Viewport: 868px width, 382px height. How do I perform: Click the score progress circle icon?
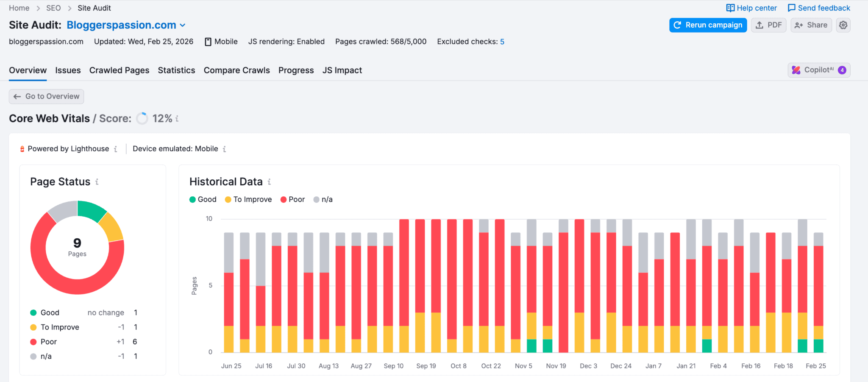pyautogui.click(x=142, y=118)
